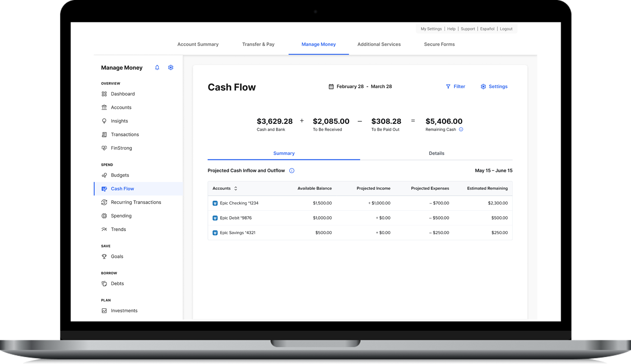
Task: Open My Settings link
Action: (x=431, y=29)
